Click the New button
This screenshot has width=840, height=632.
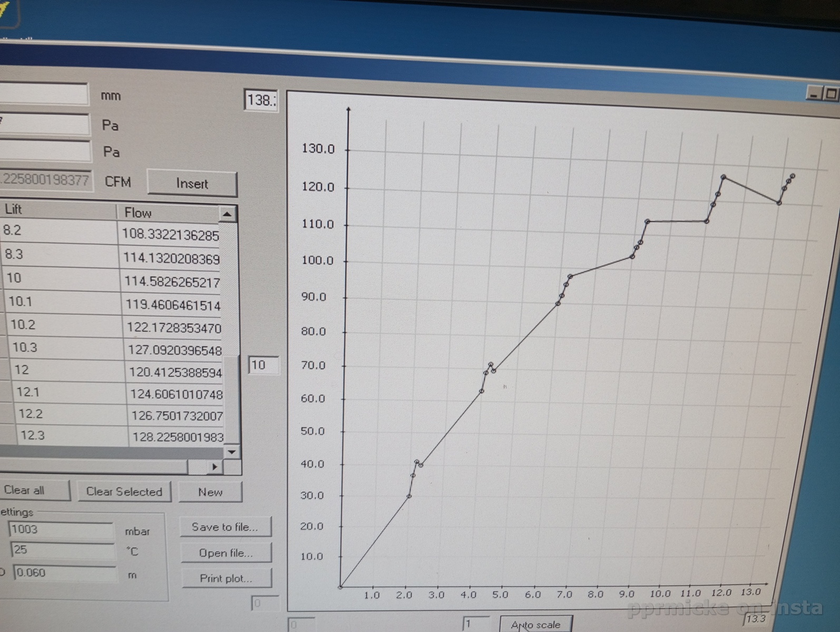(x=210, y=492)
